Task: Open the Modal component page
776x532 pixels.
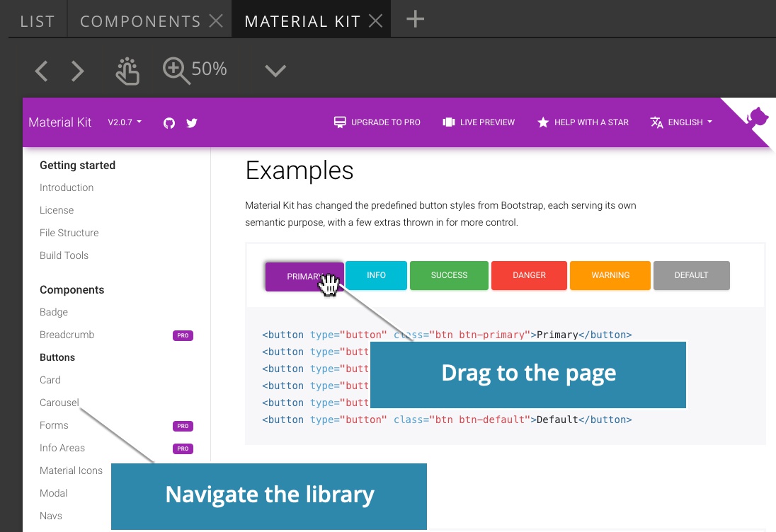Action: coord(53,493)
